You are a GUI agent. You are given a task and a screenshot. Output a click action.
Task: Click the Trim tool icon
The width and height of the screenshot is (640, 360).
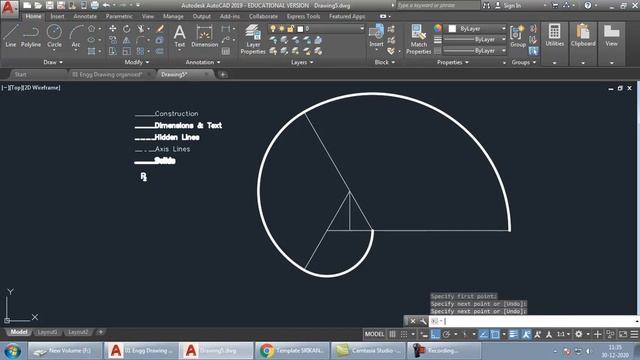tap(141, 29)
